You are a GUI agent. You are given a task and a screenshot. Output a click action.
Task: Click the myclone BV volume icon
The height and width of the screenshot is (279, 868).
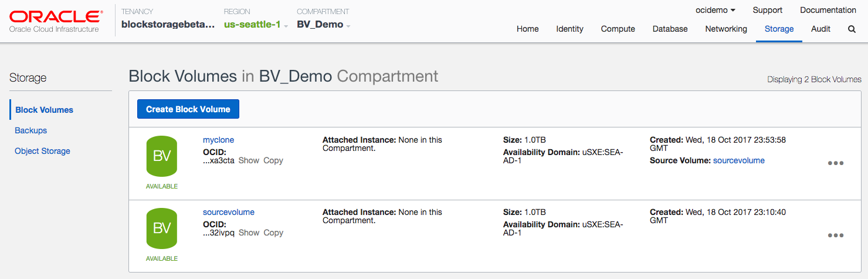point(162,156)
